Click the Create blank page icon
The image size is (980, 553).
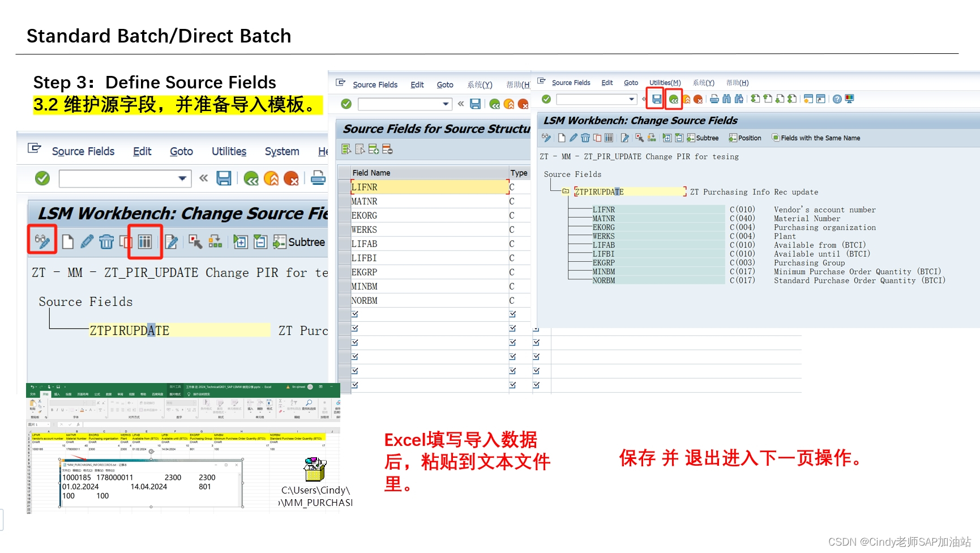click(x=562, y=138)
